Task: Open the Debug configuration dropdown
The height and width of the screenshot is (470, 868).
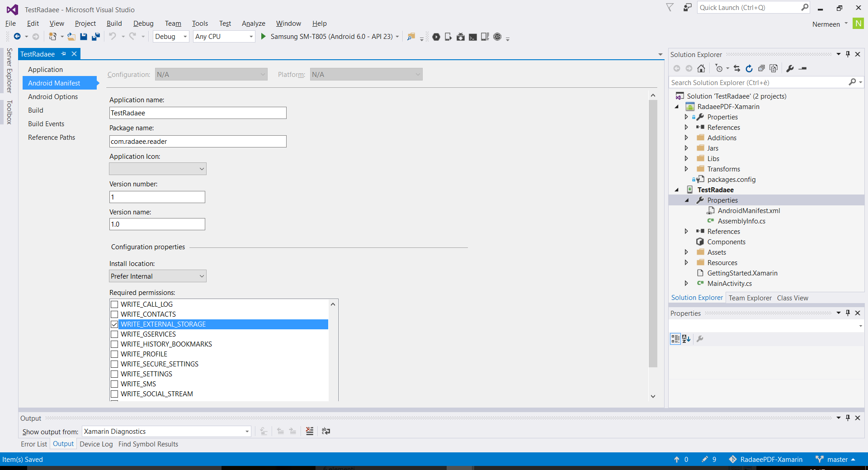Action: 171,37
